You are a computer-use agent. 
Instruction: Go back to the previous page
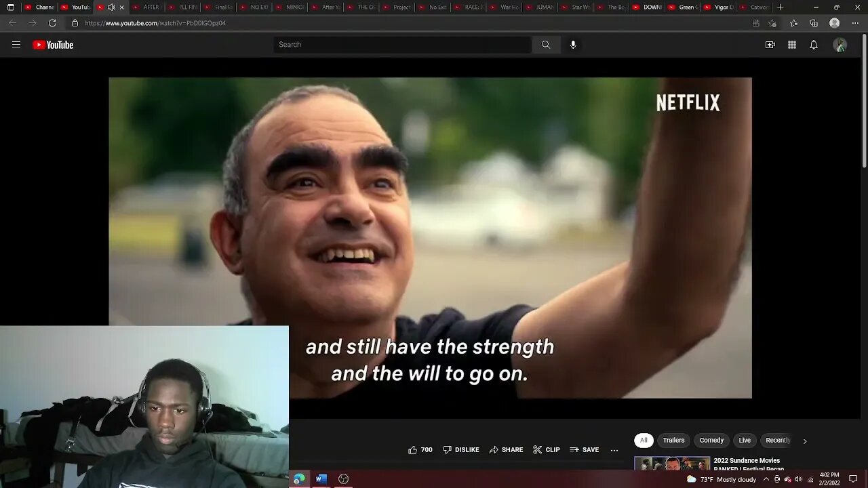point(12,23)
